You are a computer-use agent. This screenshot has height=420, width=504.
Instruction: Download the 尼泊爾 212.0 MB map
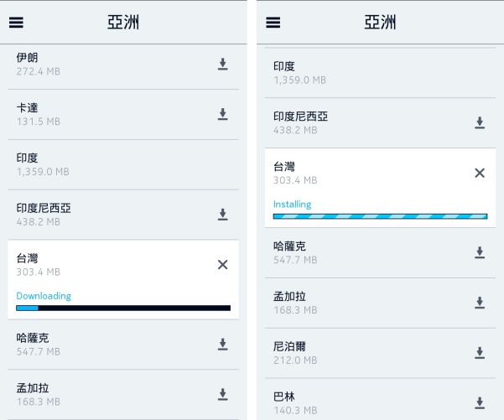coord(480,353)
